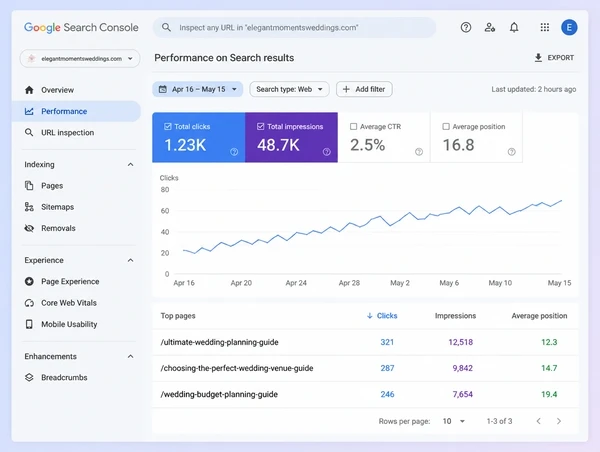Click the export download icon
The image size is (600, 452).
(x=538, y=58)
